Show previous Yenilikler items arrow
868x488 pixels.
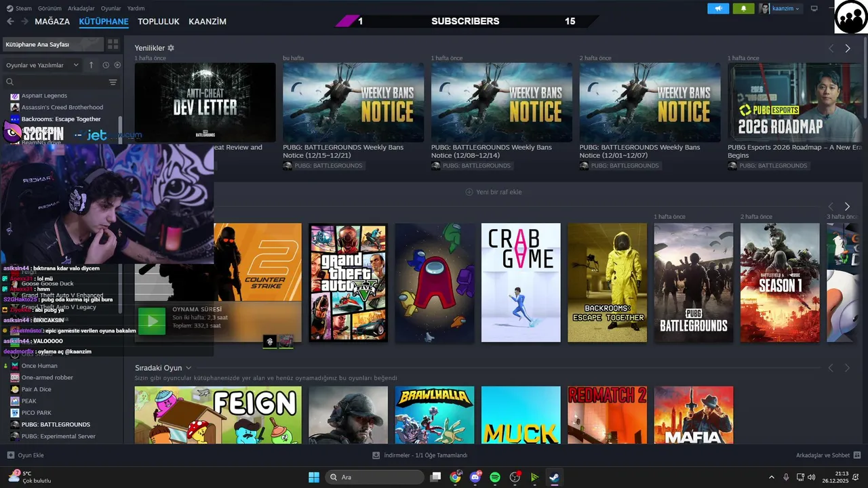(x=831, y=49)
